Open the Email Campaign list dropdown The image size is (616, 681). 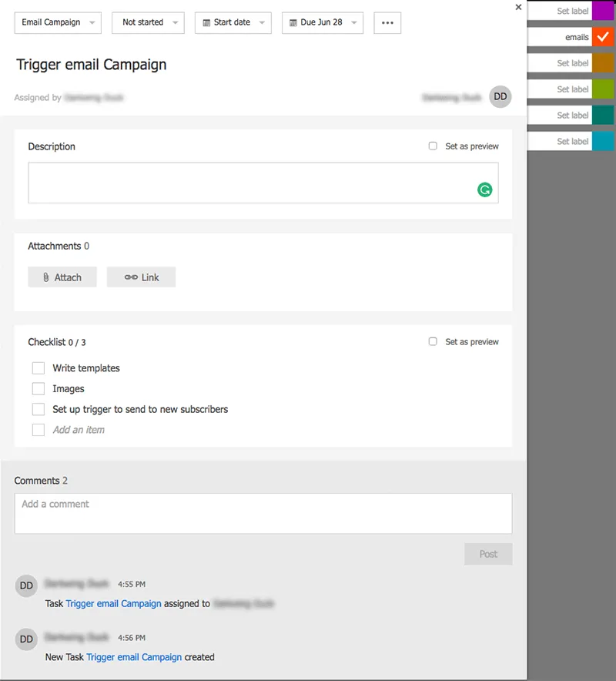pos(57,23)
